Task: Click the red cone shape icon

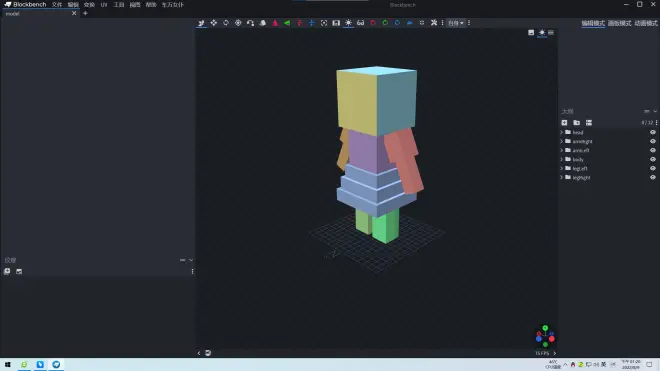Action: 275,23
